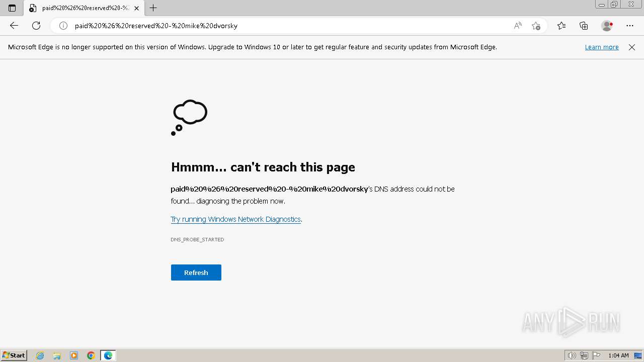Go back using the back arrow
Image resolution: width=644 pixels, height=362 pixels.
(x=14, y=26)
